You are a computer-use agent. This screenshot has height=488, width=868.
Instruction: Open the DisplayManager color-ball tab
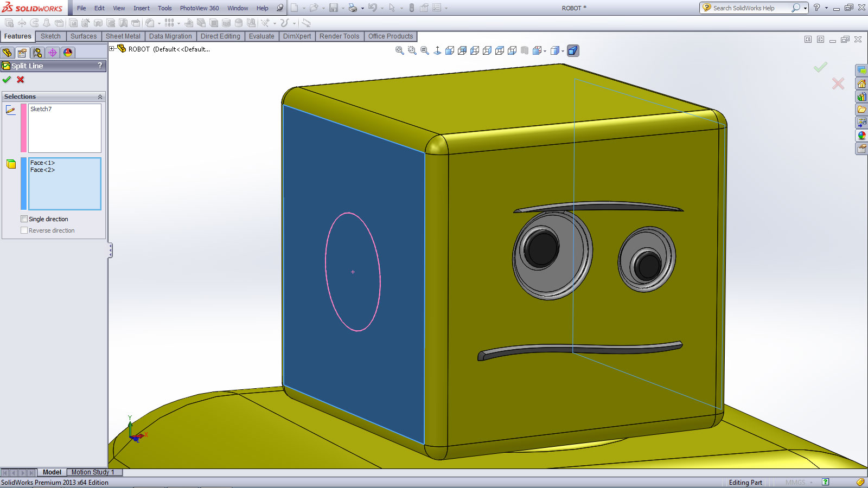click(68, 53)
